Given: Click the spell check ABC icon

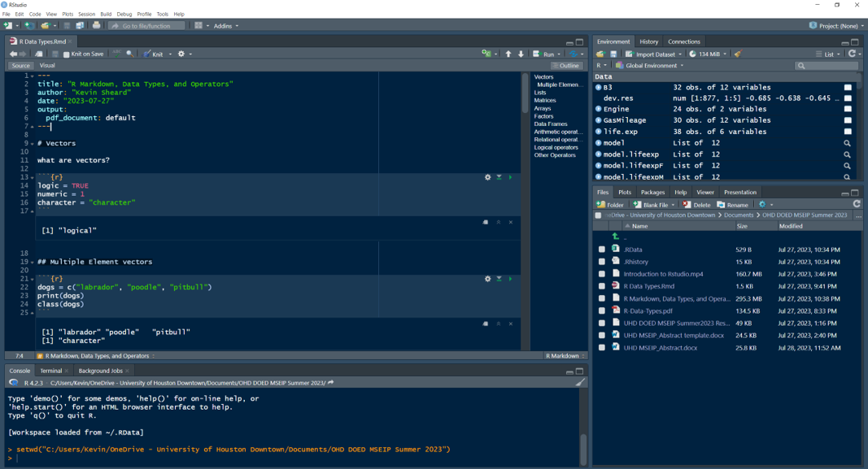Looking at the screenshot, I should [117, 53].
